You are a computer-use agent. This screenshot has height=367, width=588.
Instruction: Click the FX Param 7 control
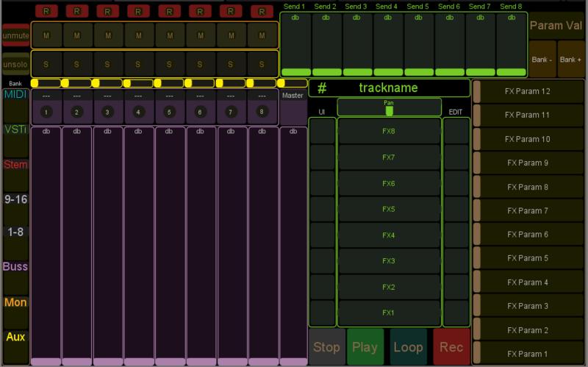pyautogui.click(x=528, y=211)
